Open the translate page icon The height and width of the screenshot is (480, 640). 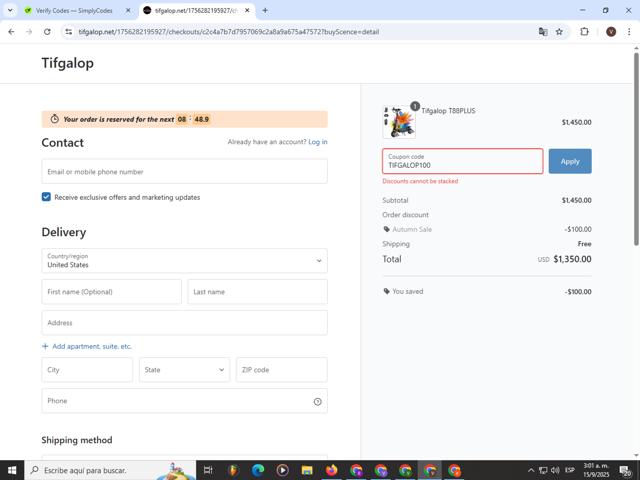coord(542,32)
